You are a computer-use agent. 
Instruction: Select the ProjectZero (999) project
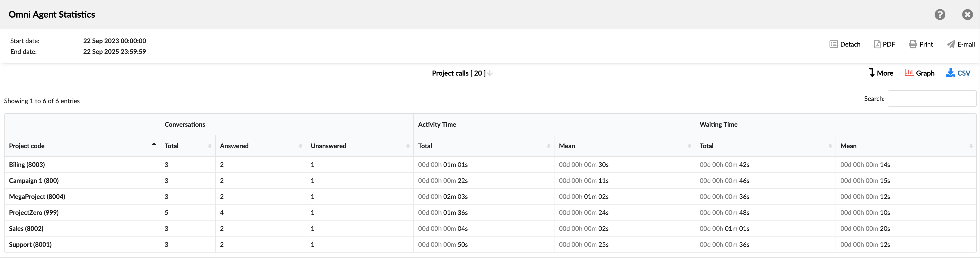coord(33,212)
